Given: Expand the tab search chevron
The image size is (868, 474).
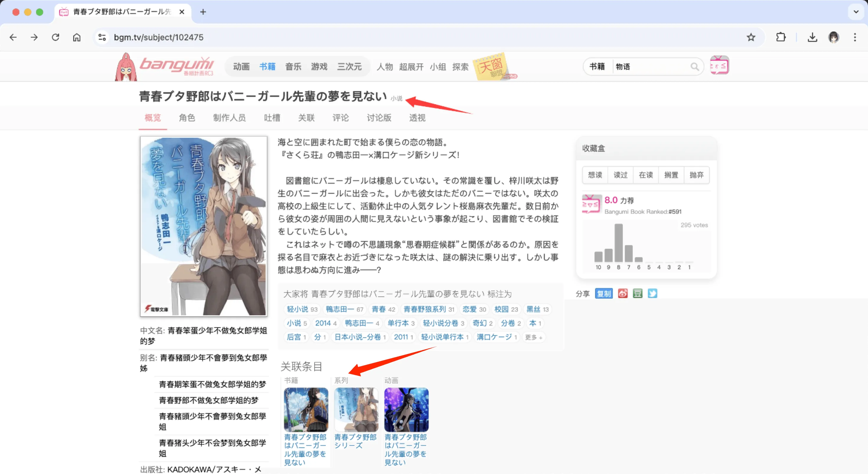Looking at the screenshot, I should pyautogui.click(x=856, y=12).
